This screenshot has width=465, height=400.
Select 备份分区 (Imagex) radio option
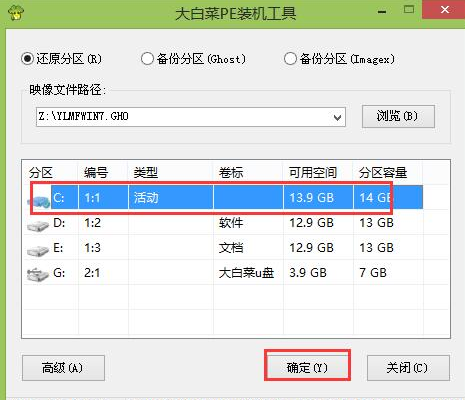click(290, 59)
